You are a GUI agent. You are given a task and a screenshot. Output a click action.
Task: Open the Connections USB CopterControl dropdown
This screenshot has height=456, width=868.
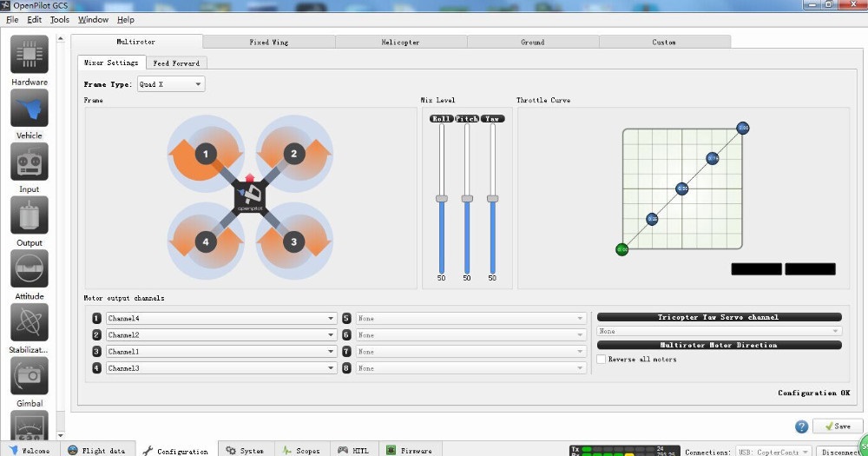tap(773, 452)
